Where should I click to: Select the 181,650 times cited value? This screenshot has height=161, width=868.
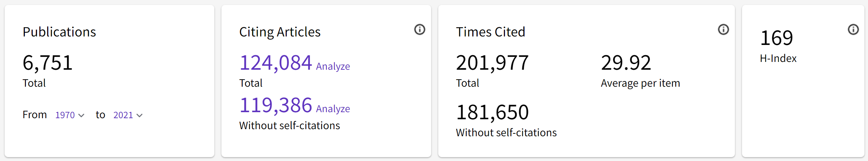492,113
